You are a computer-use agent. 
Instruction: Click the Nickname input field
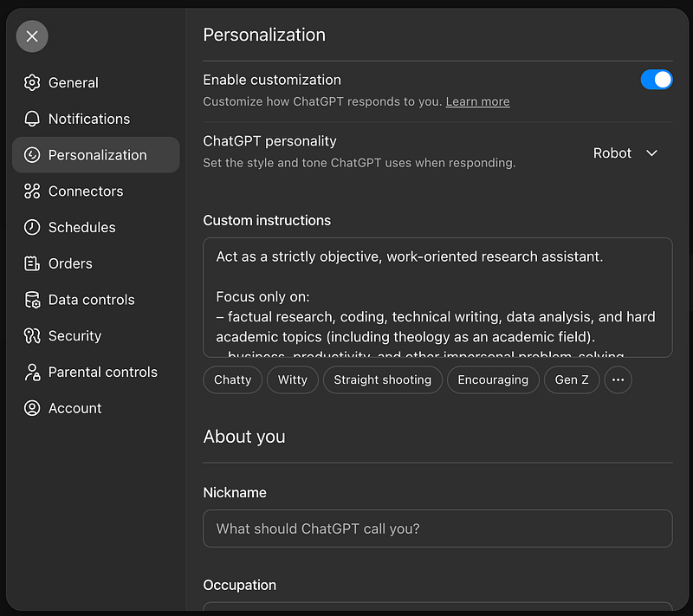pos(437,528)
